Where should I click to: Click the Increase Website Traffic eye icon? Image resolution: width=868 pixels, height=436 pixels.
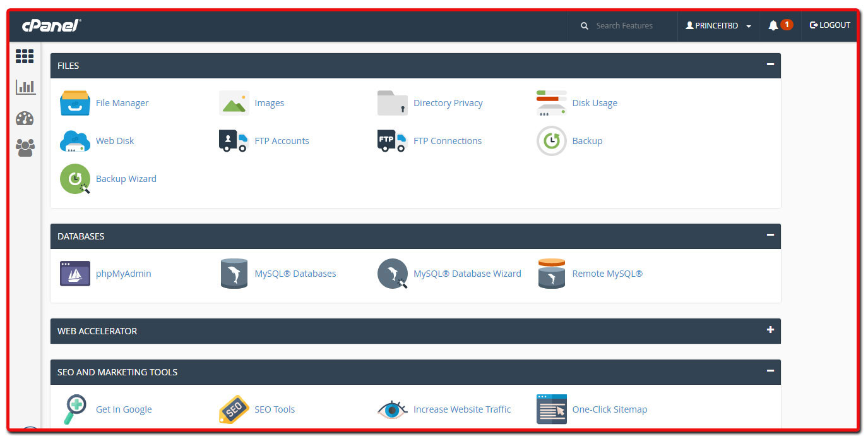point(393,409)
